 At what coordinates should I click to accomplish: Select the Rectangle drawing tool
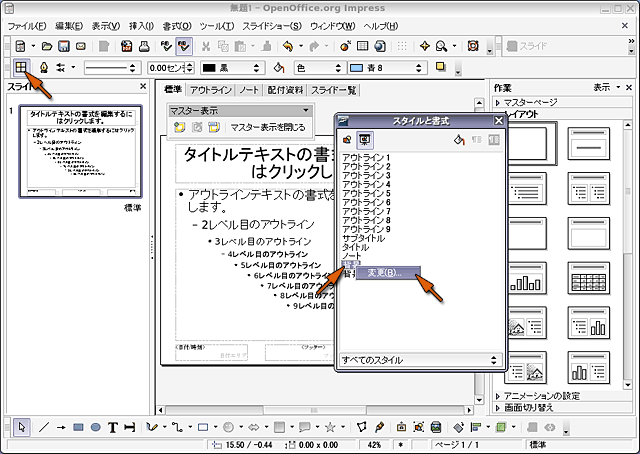[79, 427]
